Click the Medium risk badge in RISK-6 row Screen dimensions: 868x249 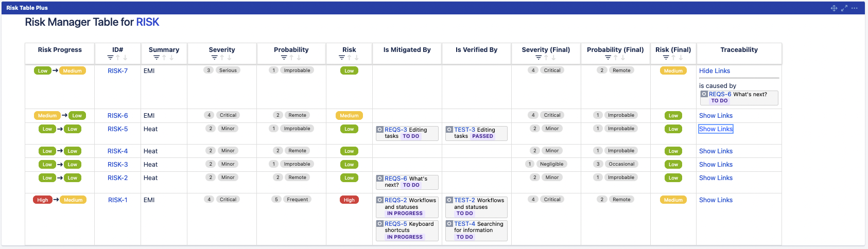[x=349, y=116]
